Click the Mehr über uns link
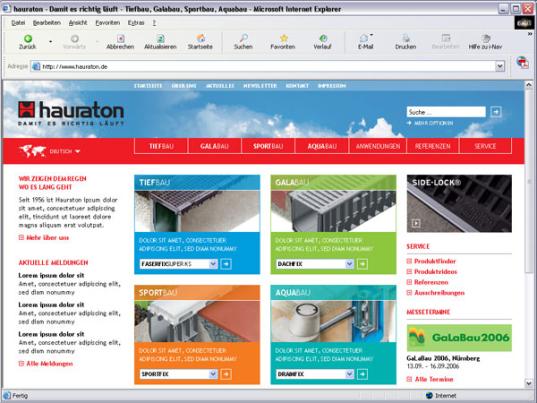Image resolution: width=537 pixels, height=403 pixels. 47,238
